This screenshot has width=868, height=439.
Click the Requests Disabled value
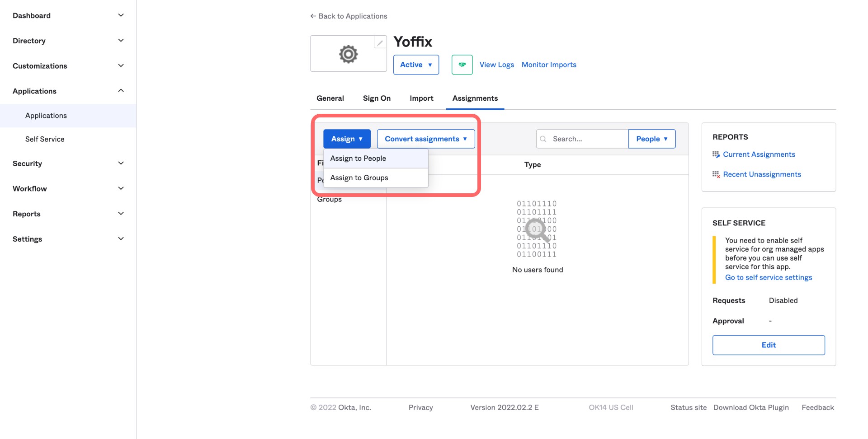point(783,300)
